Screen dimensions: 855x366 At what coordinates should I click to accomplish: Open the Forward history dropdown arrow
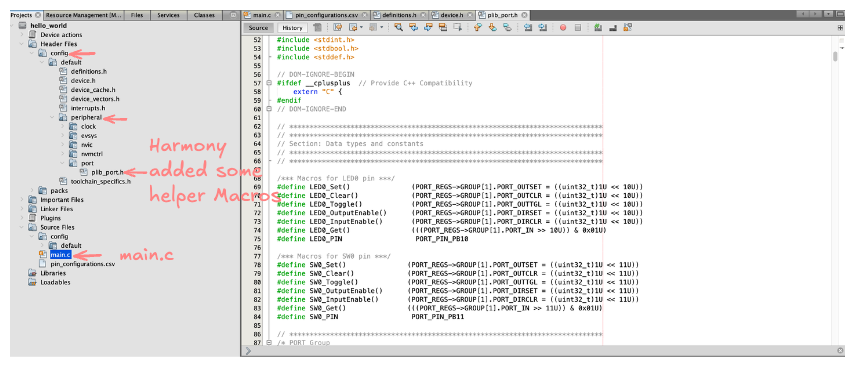coord(382,27)
